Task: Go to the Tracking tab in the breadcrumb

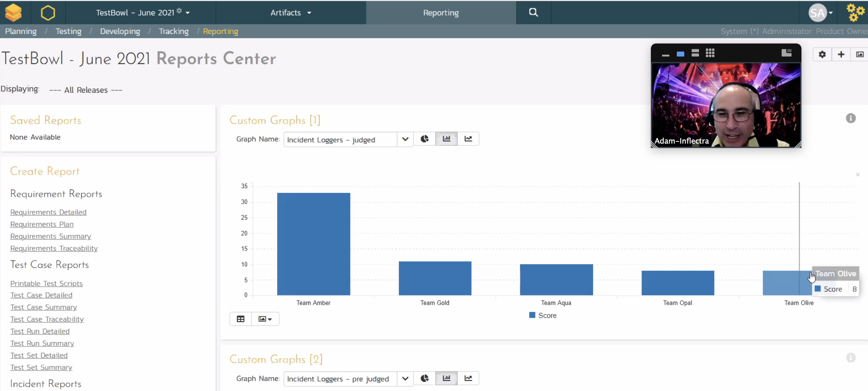Action: tap(174, 31)
